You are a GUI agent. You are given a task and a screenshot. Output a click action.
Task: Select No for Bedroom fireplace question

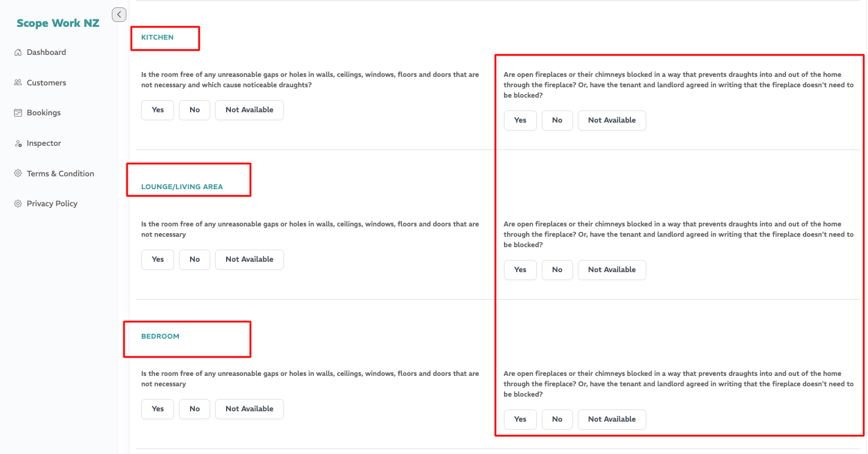click(x=557, y=419)
